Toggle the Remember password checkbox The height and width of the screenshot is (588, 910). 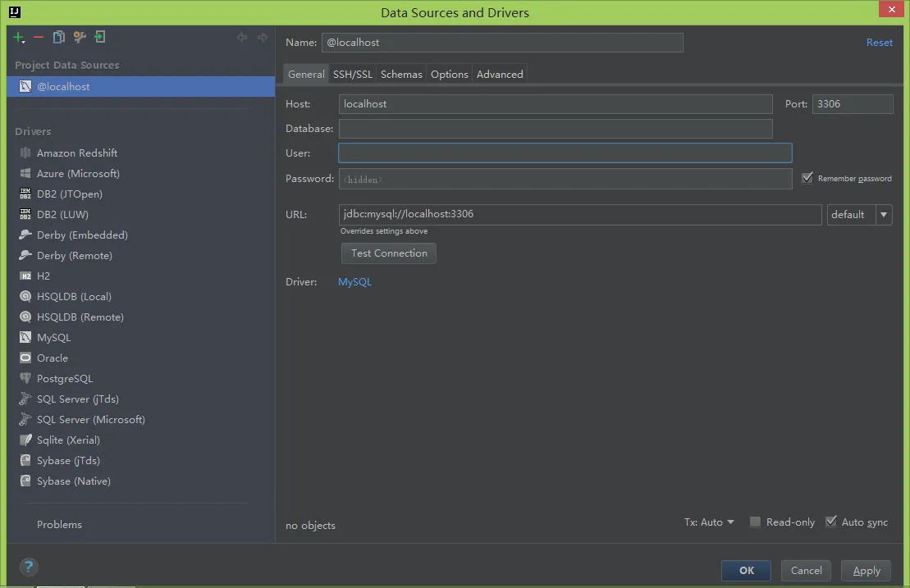(x=807, y=178)
